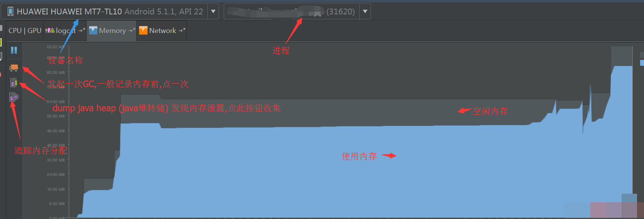The width and height of the screenshot is (644, 219).
Task: Click the Dump Java Heap icon
Action: click(14, 82)
